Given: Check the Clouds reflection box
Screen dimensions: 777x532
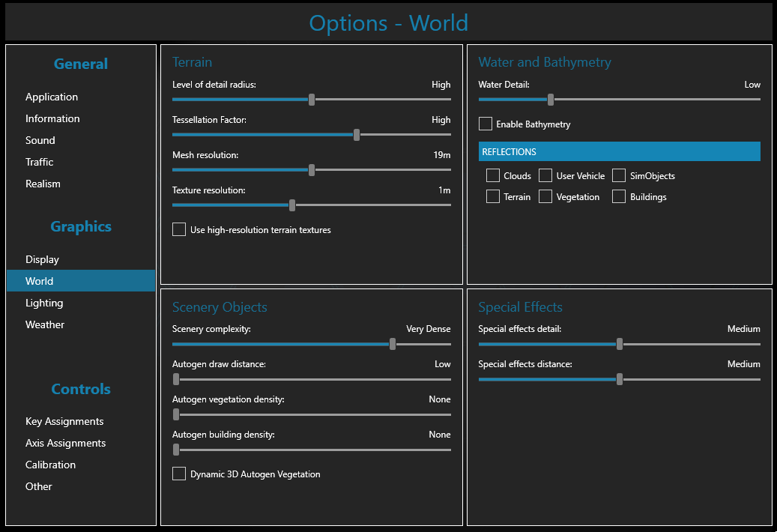Looking at the screenshot, I should [493, 175].
